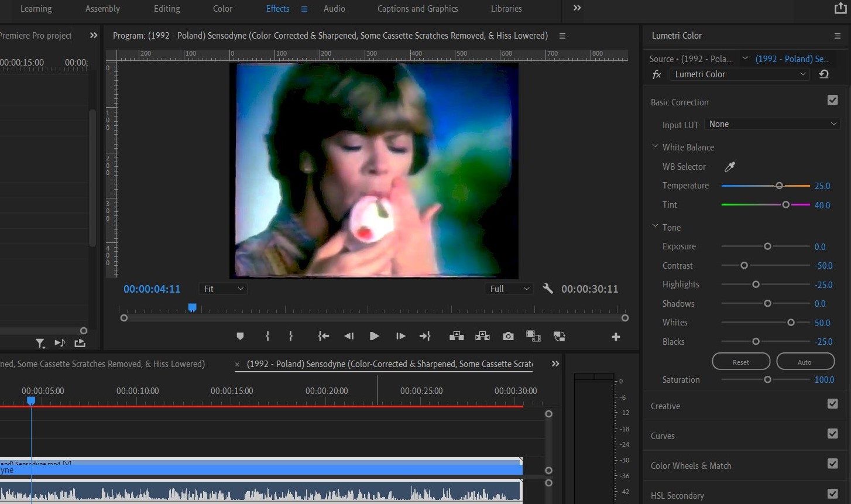Switch to the Editing workspace
Image resolution: width=851 pixels, height=504 pixels.
(x=167, y=9)
